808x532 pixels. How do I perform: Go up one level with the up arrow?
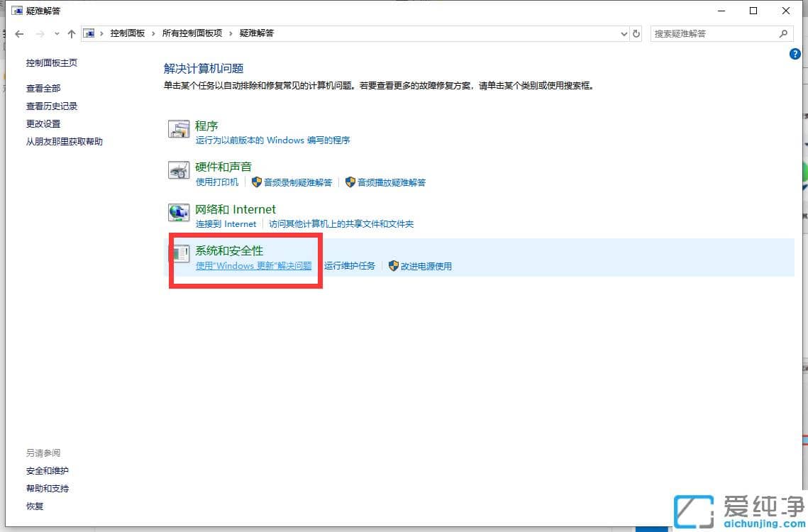tap(72, 33)
